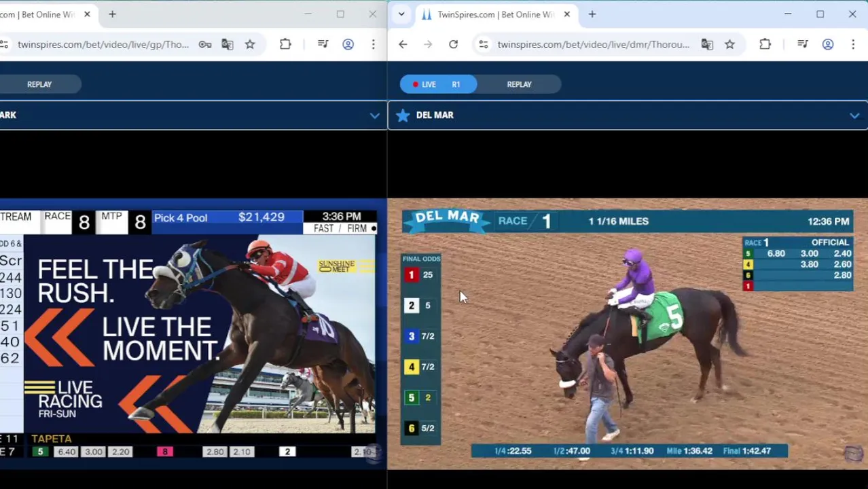868x489 pixels.
Task: Click the left window's address bar URL
Action: click(103, 44)
